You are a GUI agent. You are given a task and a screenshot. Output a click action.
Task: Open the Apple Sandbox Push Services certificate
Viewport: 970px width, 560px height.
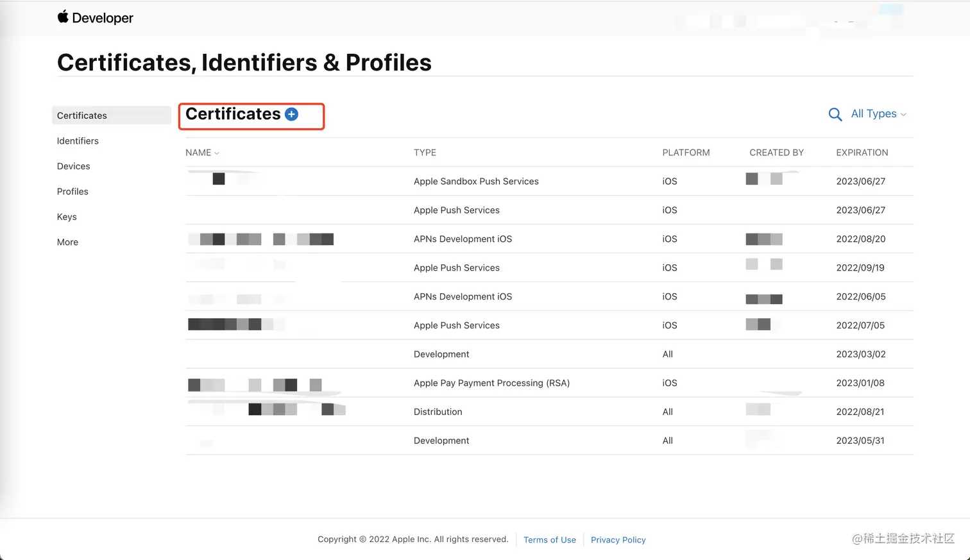point(476,182)
